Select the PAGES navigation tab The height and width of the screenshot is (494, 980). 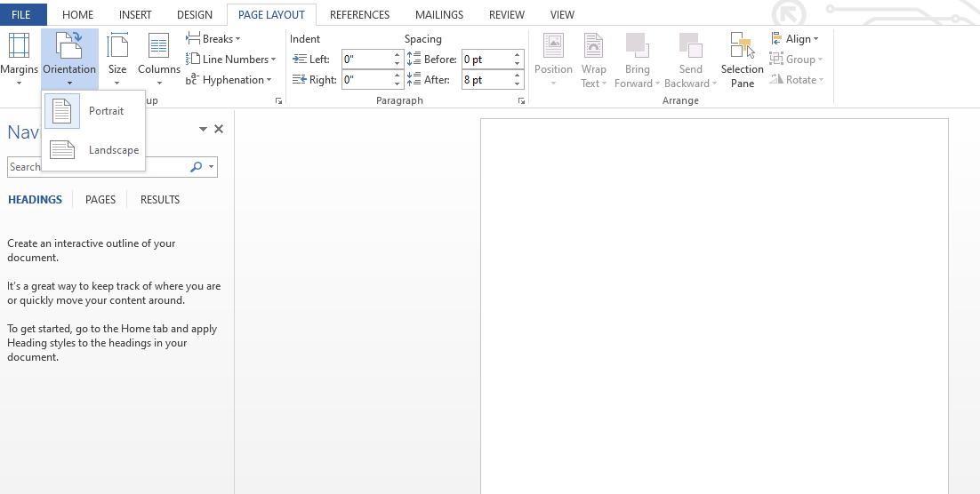(x=100, y=200)
